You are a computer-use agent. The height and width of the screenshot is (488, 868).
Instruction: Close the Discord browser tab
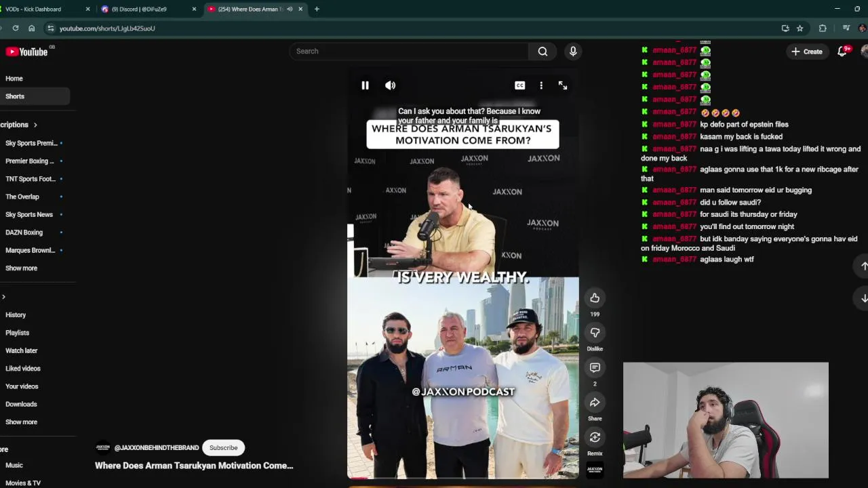[x=194, y=9]
